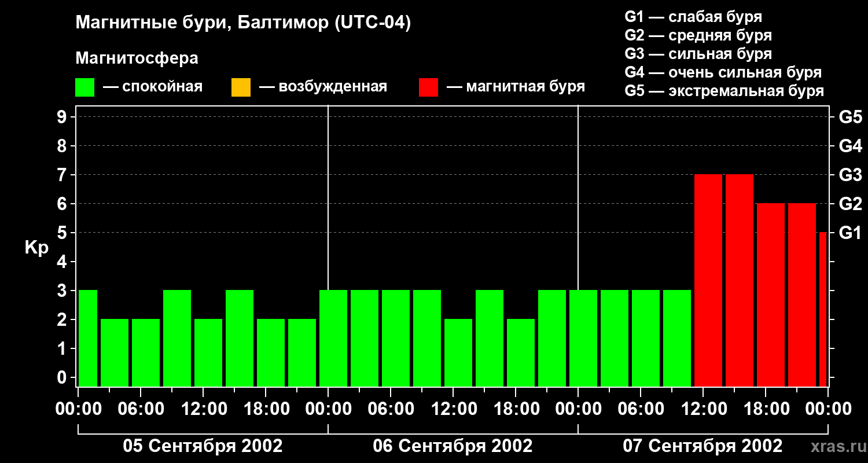Click the right-axis "G3" scale label
The image size is (868, 463).
point(851,175)
